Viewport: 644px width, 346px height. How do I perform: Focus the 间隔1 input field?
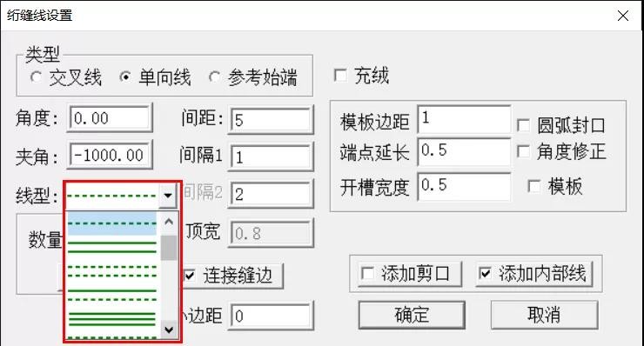pyautogui.click(x=271, y=157)
